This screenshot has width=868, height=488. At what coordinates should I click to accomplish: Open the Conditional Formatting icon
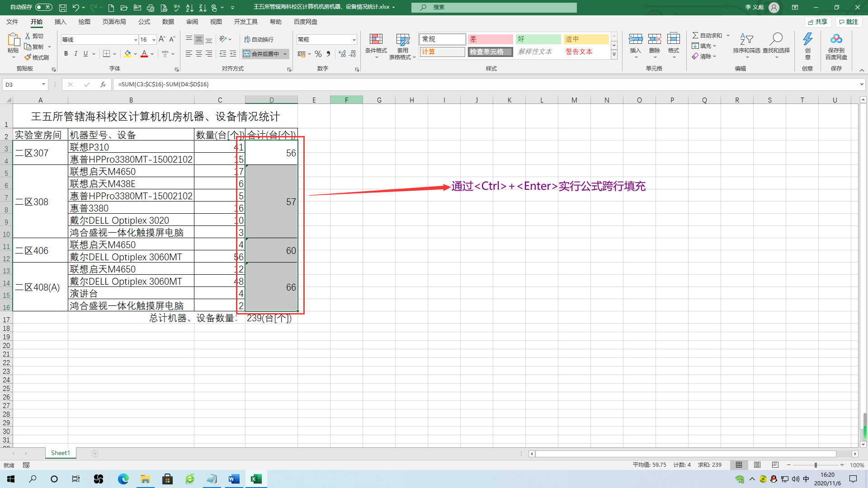coord(376,39)
